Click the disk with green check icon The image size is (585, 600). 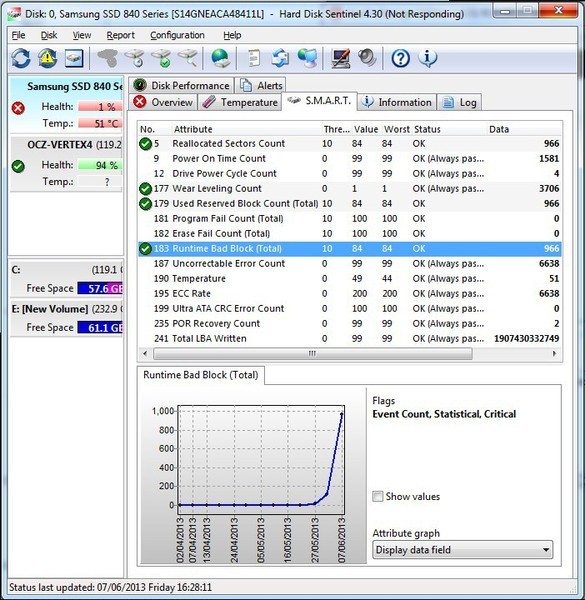point(161,59)
